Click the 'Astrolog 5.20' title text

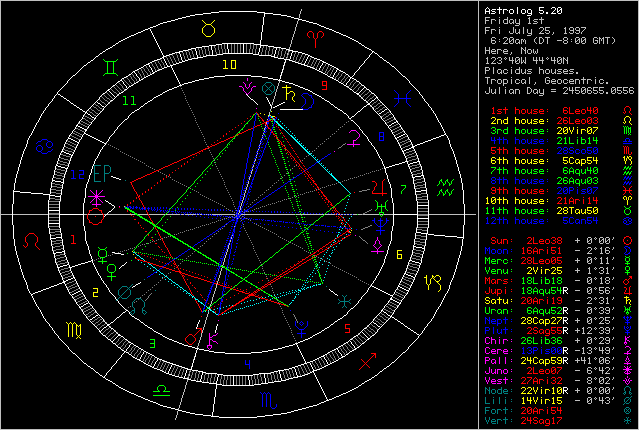point(523,11)
